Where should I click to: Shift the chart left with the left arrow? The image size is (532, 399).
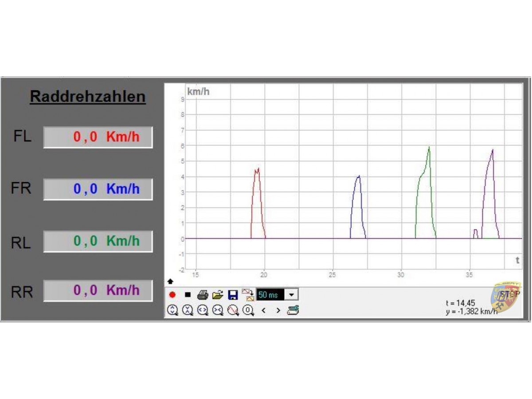click(x=264, y=310)
